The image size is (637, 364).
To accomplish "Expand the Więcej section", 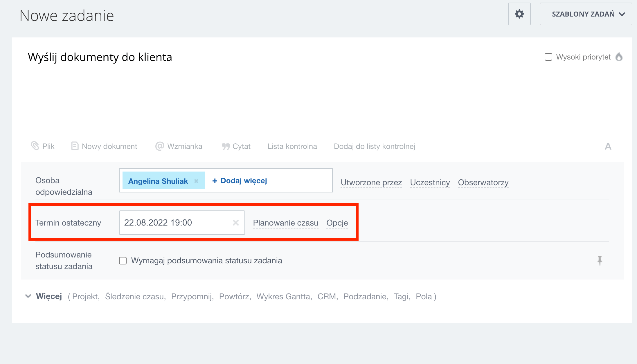I will pyautogui.click(x=49, y=296).
